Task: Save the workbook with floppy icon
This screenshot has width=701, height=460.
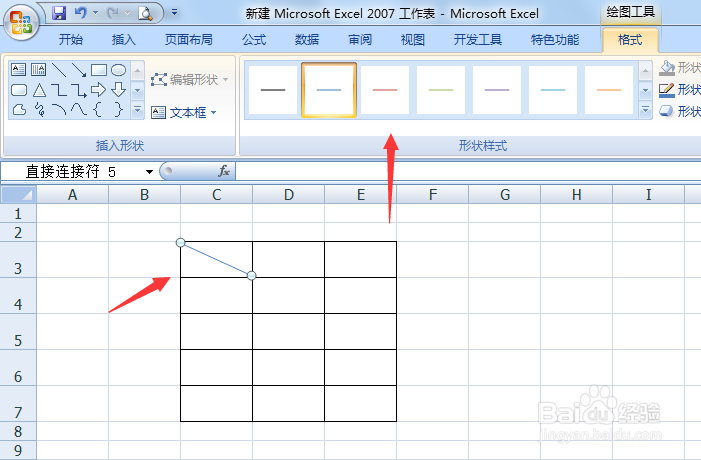Action: 59,13
